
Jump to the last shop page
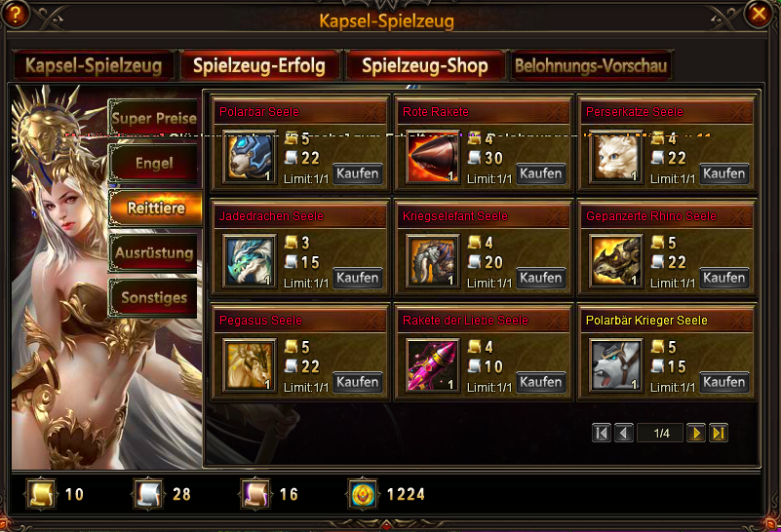(x=719, y=433)
